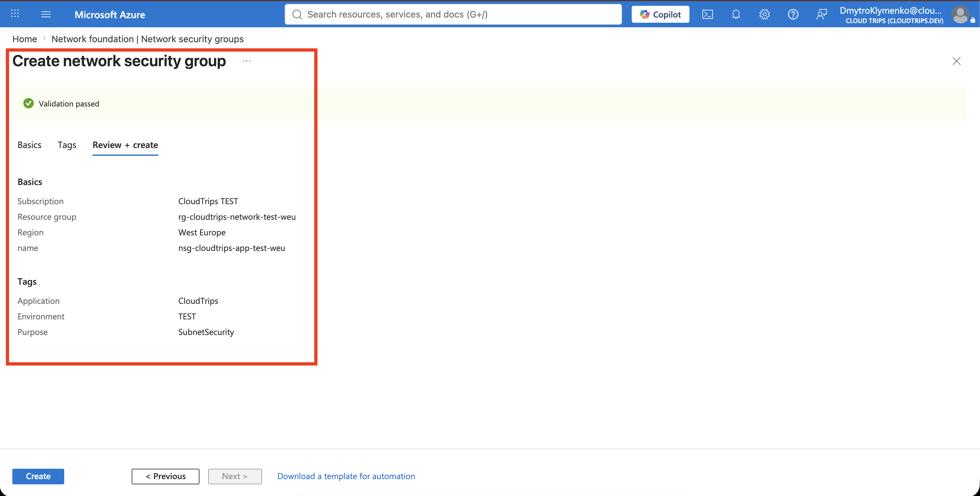The image size is (980, 496).
Task: Click Download a template for automation
Action: click(x=346, y=476)
